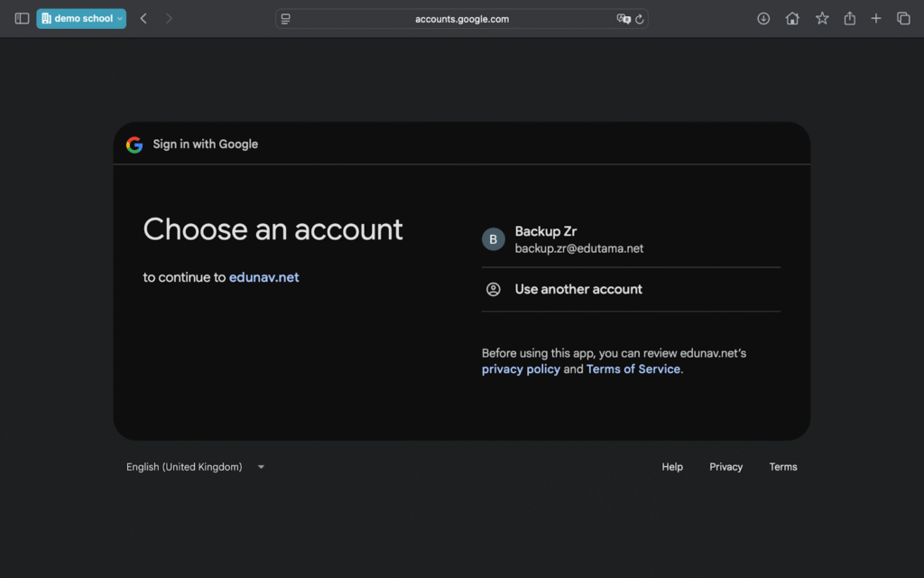Toggle the Safari sidebar icon
The height and width of the screenshot is (578, 924).
pos(22,18)
